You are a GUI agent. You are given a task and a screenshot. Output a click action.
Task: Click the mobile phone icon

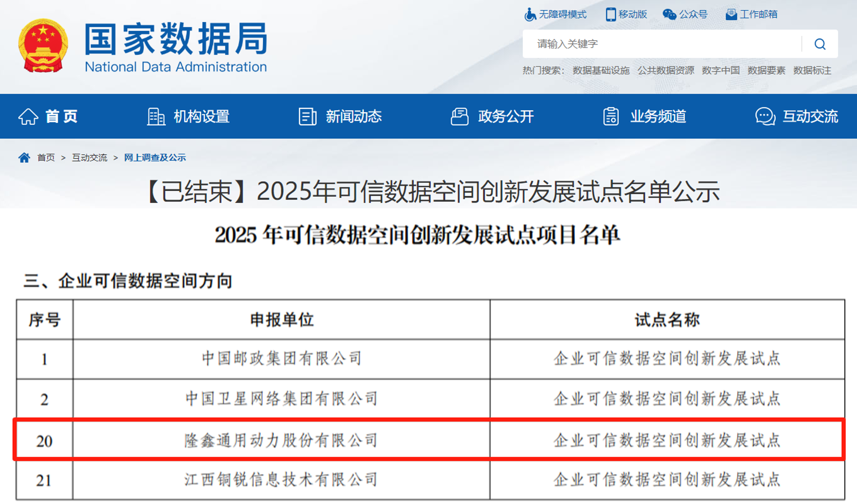point(611,14)
